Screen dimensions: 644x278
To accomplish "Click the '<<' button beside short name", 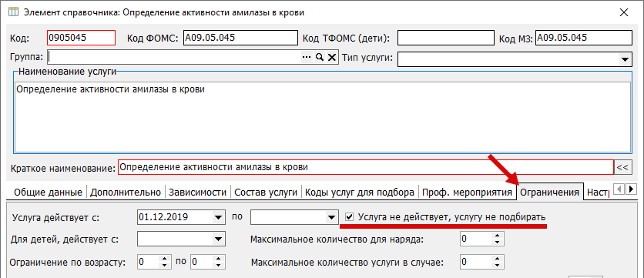I will [x=622, y=167].
